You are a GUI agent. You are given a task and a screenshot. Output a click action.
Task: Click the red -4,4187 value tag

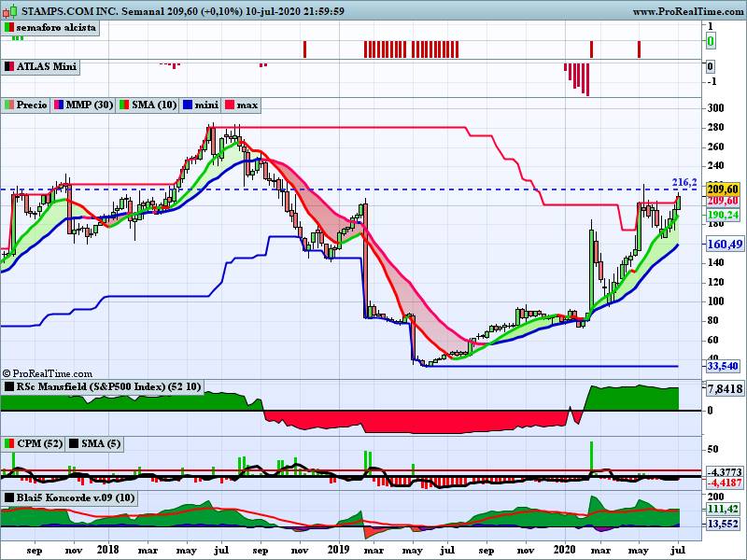pos(725,483)
